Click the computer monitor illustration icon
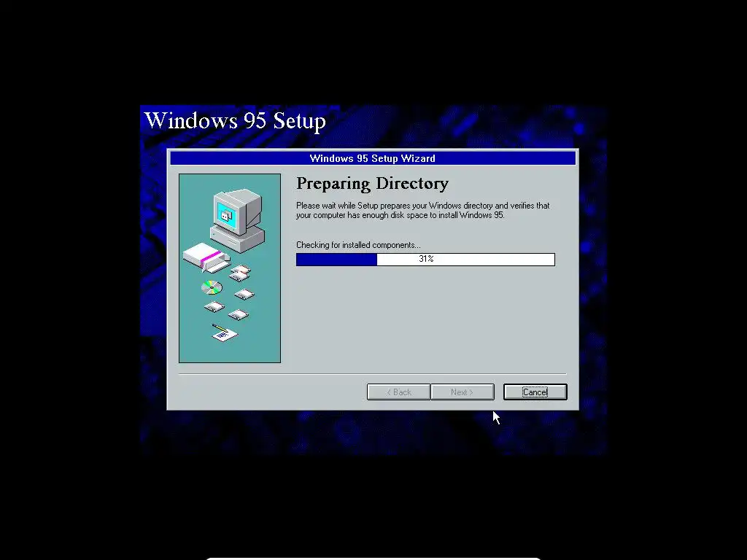747x560 pixels. tap(238, 211)
